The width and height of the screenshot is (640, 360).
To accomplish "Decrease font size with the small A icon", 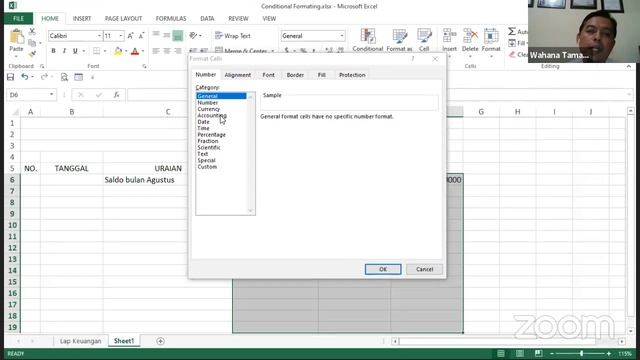I will pyautogui.click(x=141, y=36).
